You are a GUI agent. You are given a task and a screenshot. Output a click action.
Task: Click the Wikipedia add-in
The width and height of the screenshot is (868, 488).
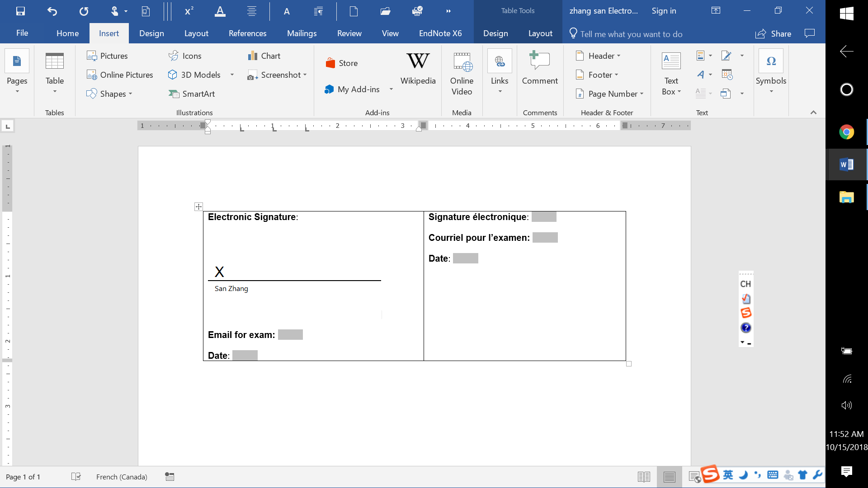pos(418,69)
